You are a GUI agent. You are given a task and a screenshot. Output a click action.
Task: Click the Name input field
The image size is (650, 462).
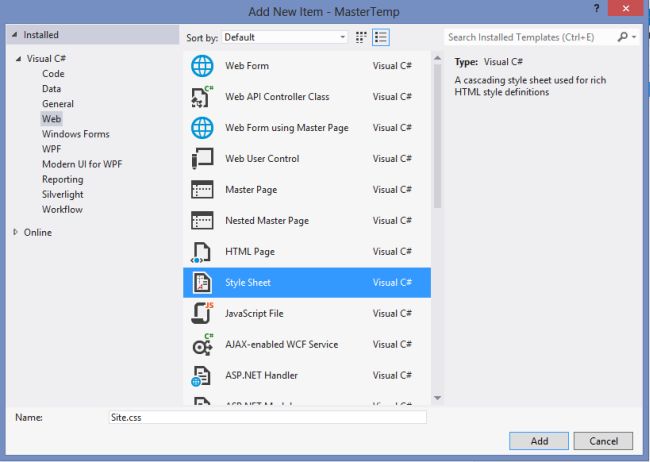pyautogui.click(x=266, y=417)
